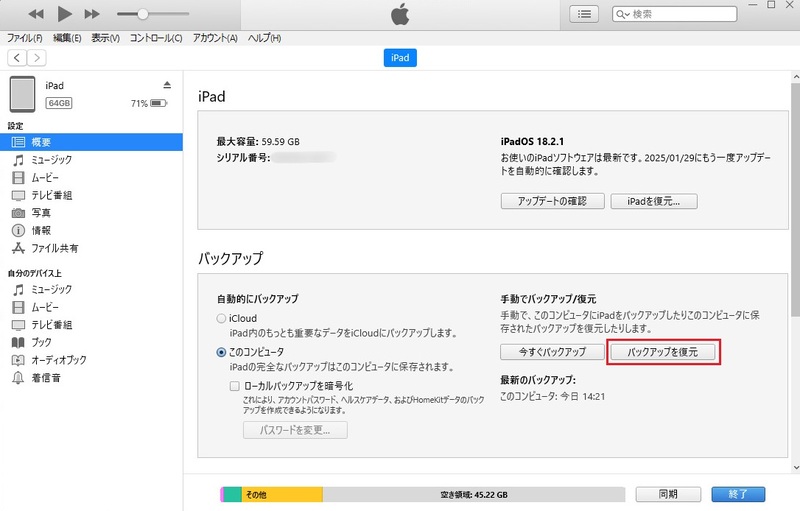Select the blue iPad tab button
Screen dimensions: 800x511
point(400,58)
